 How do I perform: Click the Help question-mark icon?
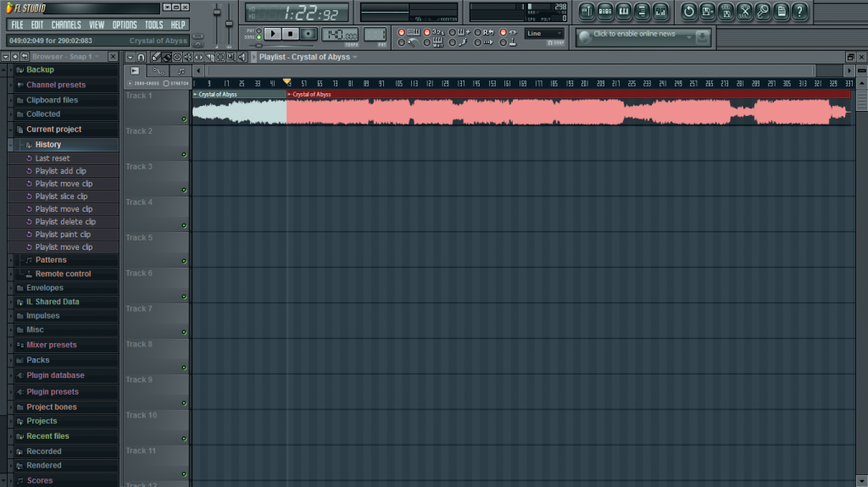click(x=799, y=11)
